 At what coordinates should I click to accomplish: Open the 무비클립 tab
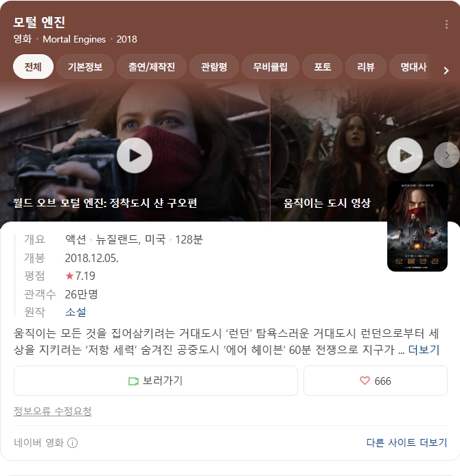tap(271, 67)
